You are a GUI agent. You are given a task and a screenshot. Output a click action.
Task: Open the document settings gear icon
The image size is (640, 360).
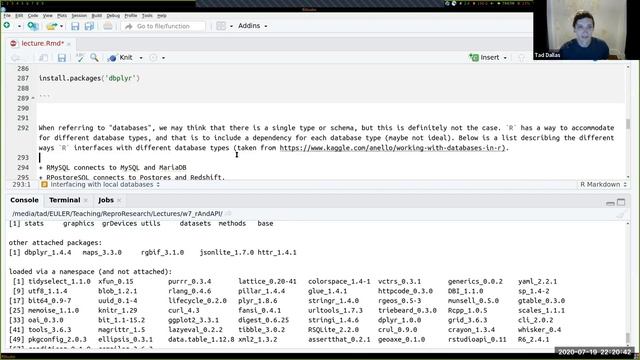[x=153, y=58]
